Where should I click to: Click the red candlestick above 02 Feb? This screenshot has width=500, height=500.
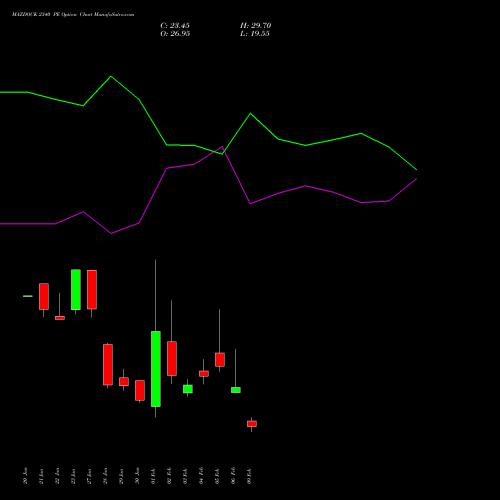[172, 358]
